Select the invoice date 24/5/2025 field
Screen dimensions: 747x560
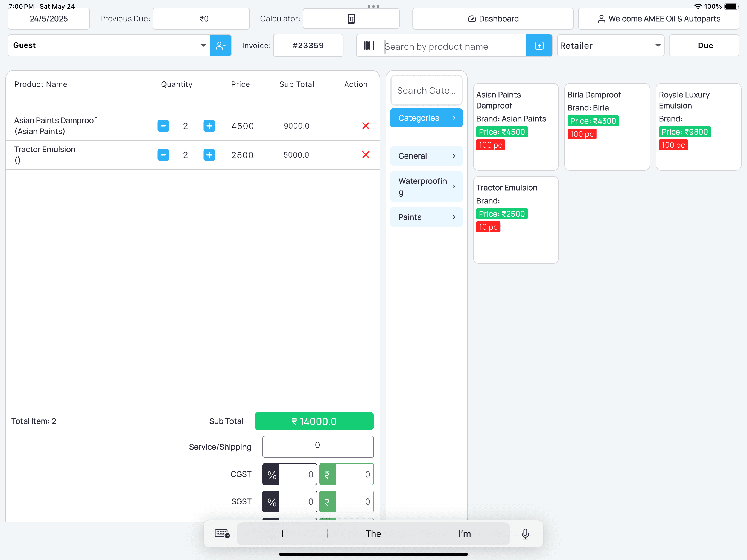tap(49, 19)
